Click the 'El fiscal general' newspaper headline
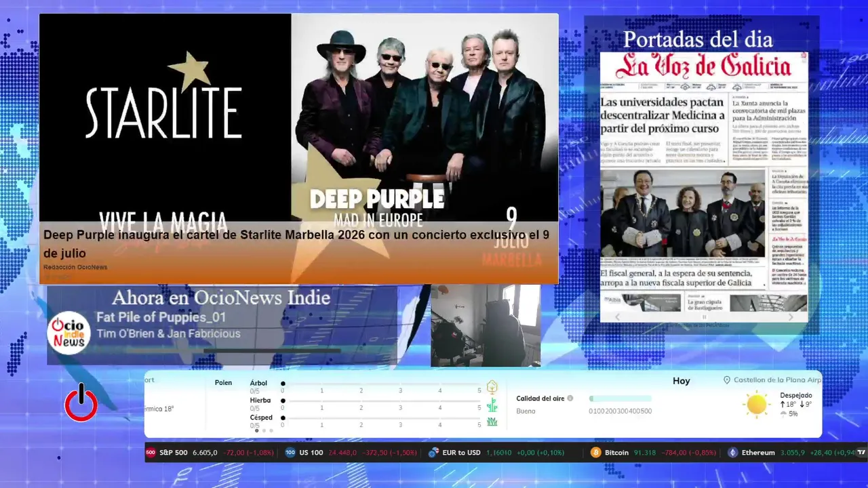This screenshot has width=868, height=488. tap(676, 277)
